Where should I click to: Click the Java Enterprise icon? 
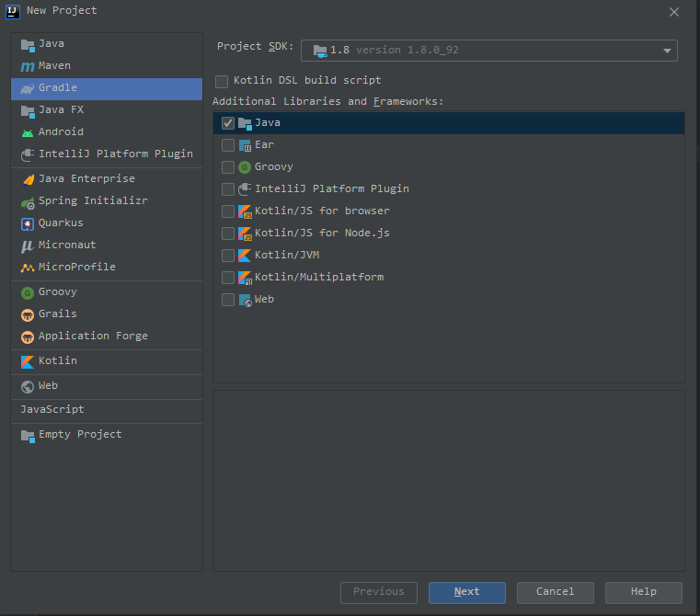point(28,179)
